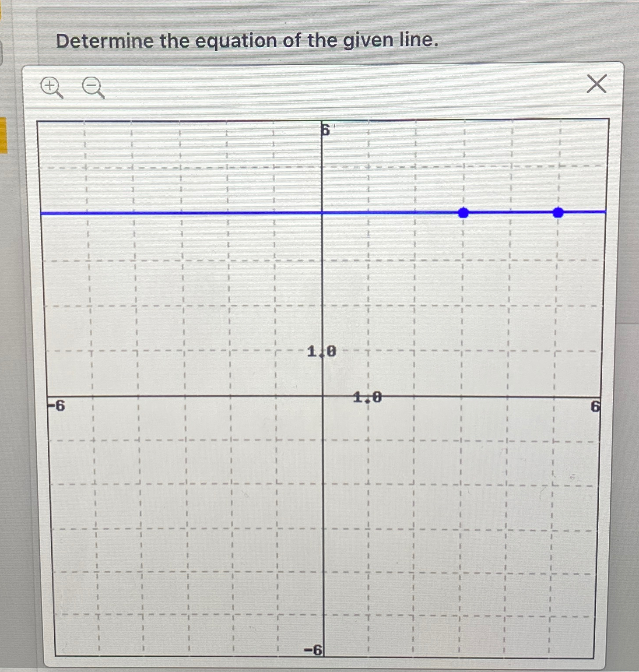Click the rightmost blue point on the line
The height and width of the screenshot is (672, 639).
click(557, 213)
